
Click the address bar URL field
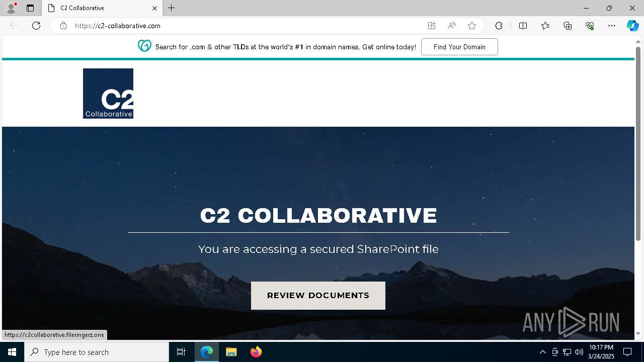coord(247,26)
